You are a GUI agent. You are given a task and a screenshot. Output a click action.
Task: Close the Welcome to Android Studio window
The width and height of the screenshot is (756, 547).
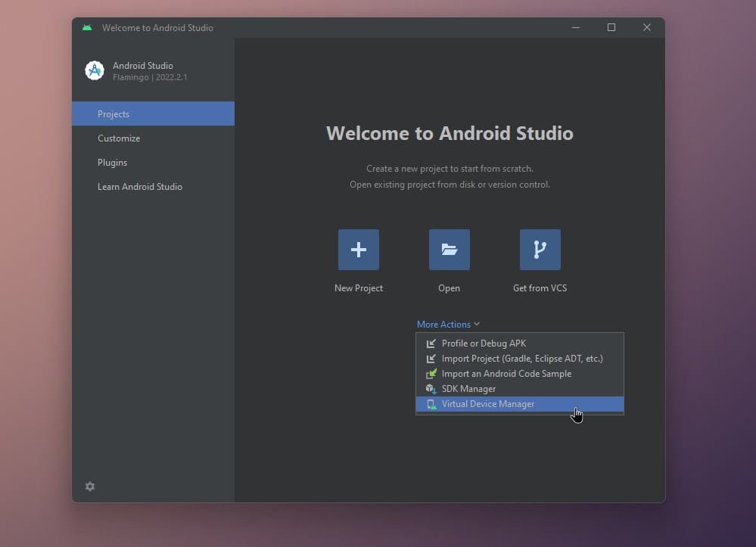click(x=647, y=27)
